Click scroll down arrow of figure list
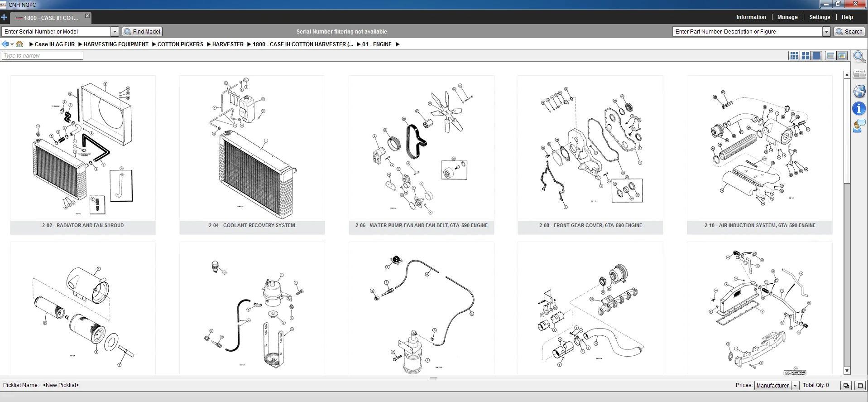This screenshot has width=868, height=402. (847, 371)
